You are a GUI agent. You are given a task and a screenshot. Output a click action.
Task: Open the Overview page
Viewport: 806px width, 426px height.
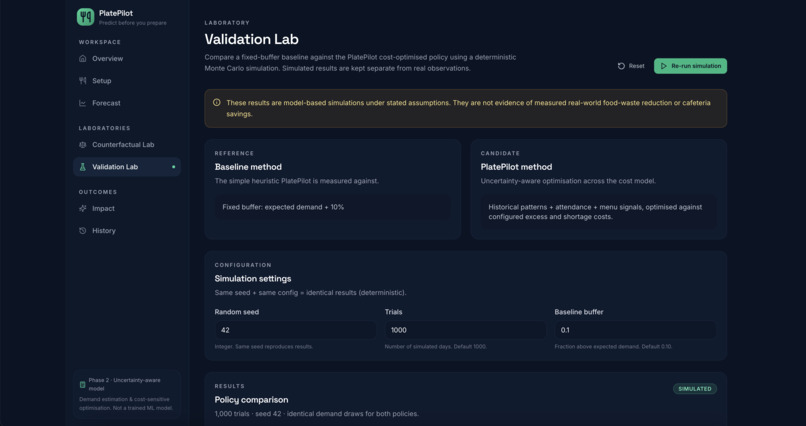pyautogui.click(x=127, y=59)
